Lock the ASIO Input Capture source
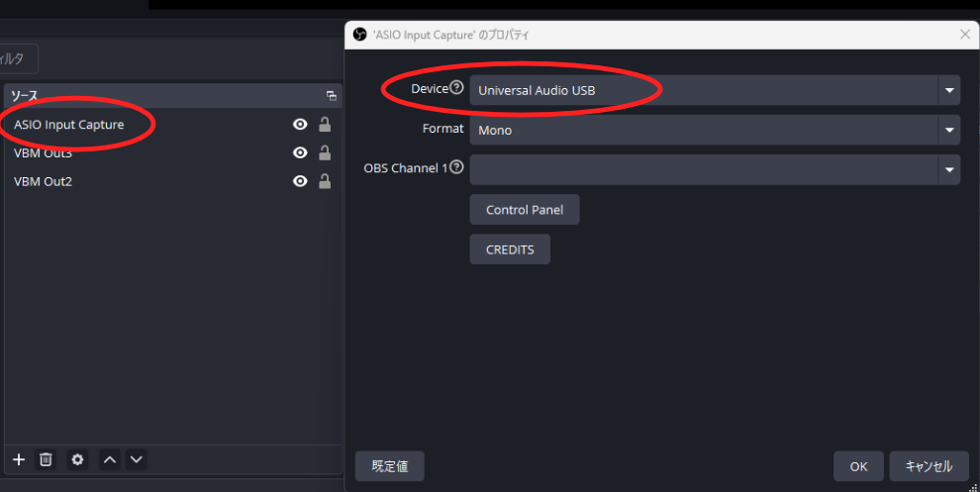The width and height of the screenshot is (980, 492). pos(324,125)
